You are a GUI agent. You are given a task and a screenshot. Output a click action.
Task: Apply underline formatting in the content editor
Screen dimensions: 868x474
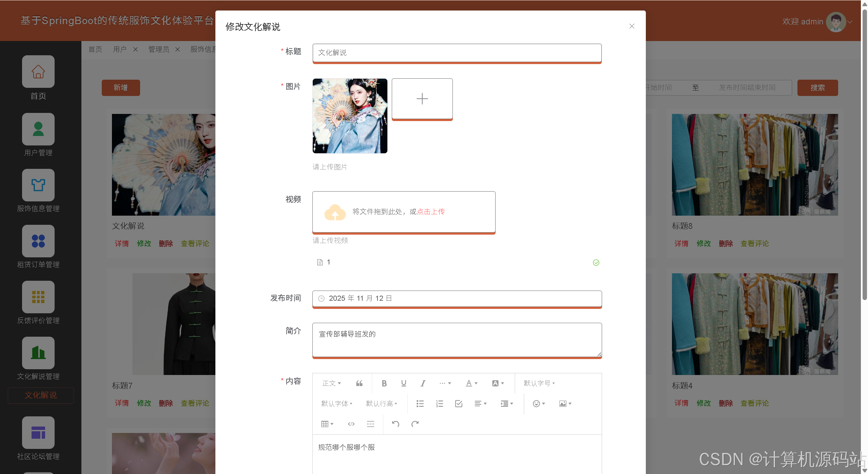tap(403, 383)
